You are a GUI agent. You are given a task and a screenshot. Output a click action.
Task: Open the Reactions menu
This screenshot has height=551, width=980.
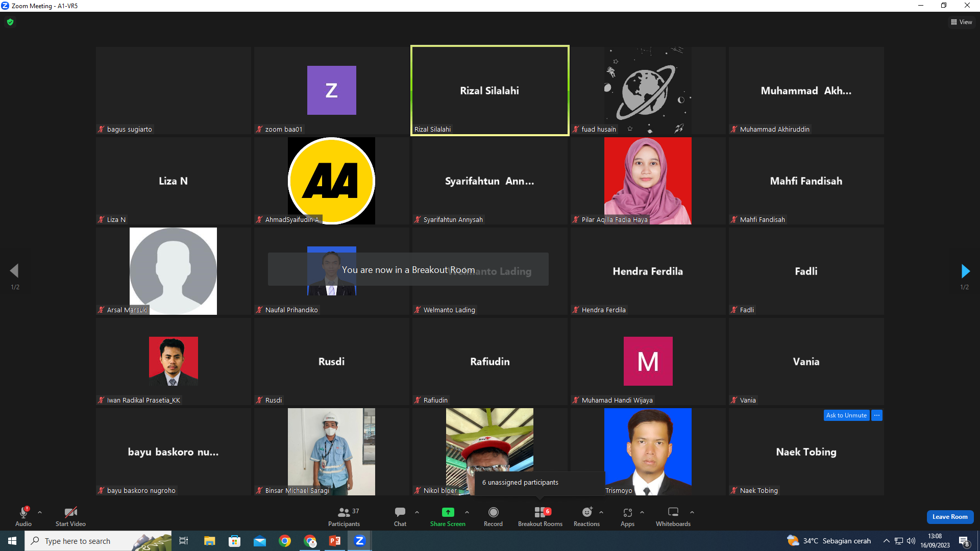pos(587,516)
